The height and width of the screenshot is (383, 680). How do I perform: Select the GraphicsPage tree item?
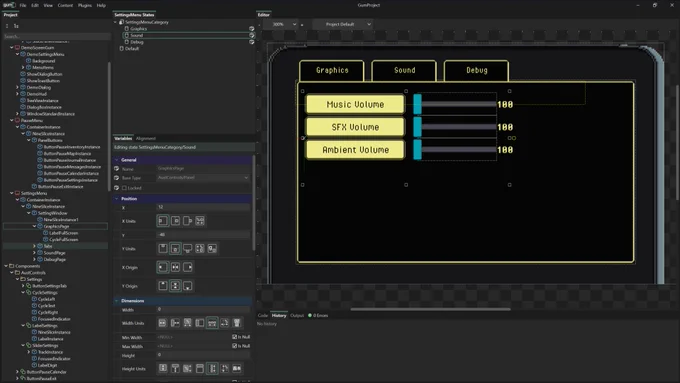pyautogui.click(x=56, y=226)
